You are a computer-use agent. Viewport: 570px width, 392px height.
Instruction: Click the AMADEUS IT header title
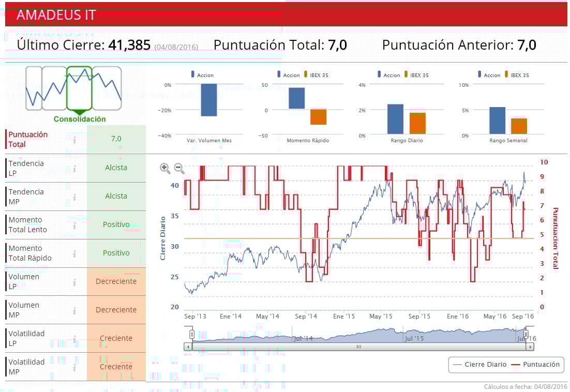[56, 15]
